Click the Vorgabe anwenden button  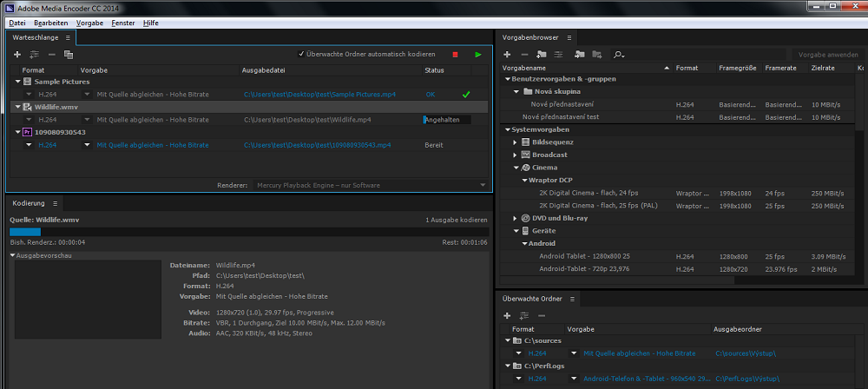pos(828,55)
